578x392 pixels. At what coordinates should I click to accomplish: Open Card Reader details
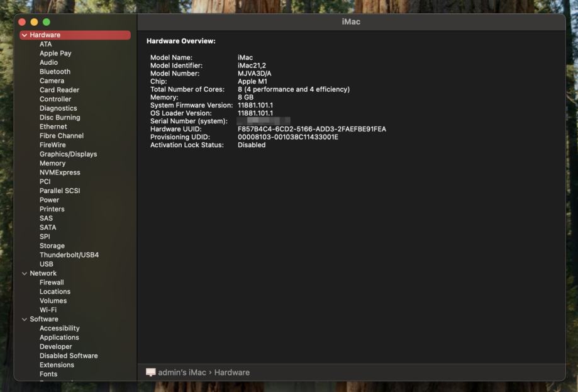pyautogui.click(x=59, y=90)
